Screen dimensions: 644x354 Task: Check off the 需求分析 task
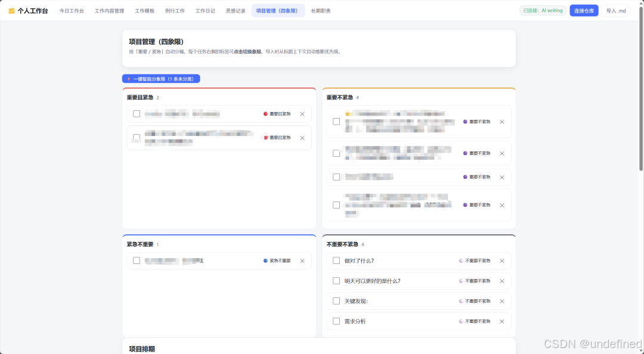tap(336, 321)
